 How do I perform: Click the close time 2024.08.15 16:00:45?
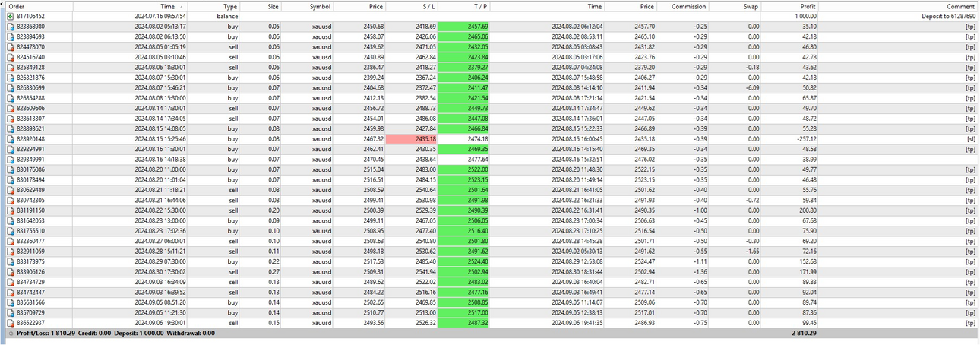(x=576, y=139)
